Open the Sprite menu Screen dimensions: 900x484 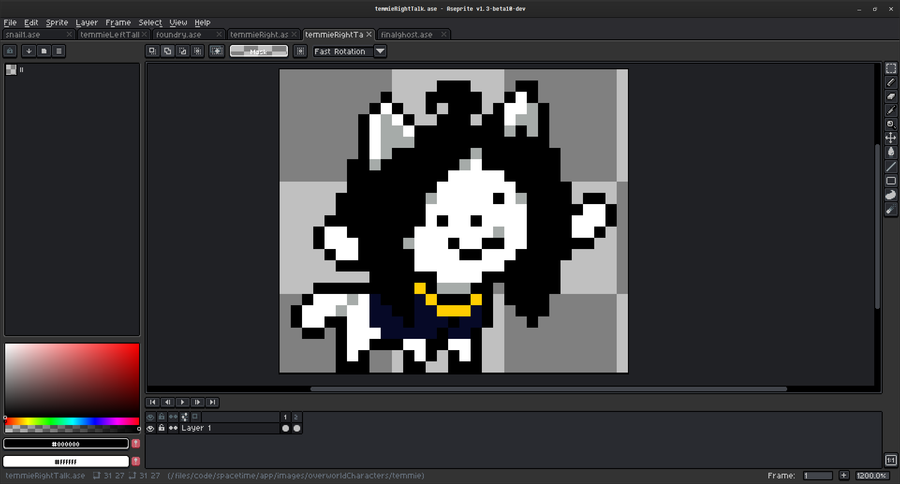(x=57, y=22)
